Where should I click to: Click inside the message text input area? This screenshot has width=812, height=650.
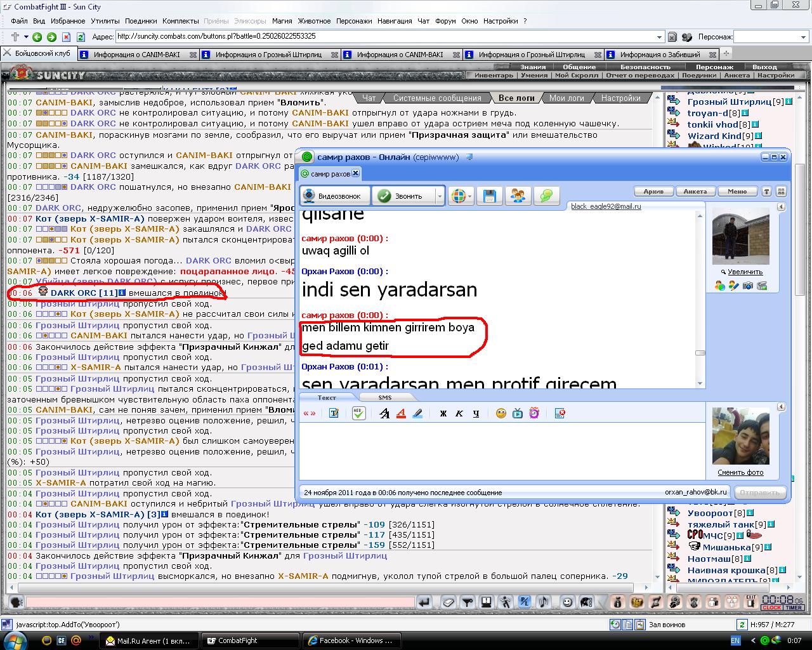(x=502, y=451)
